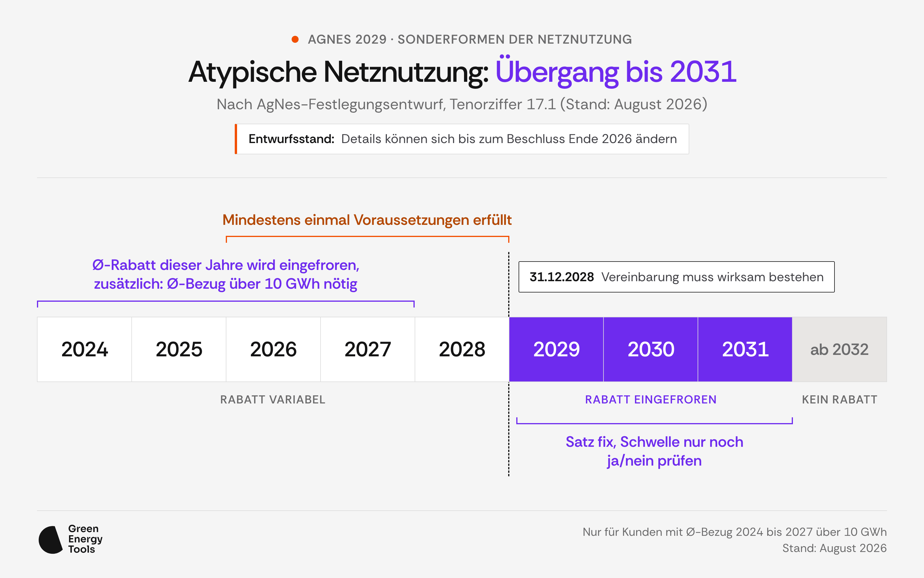Select the 2027 timeline cell
Screen dimensions: 924x578
click(368, 349)
